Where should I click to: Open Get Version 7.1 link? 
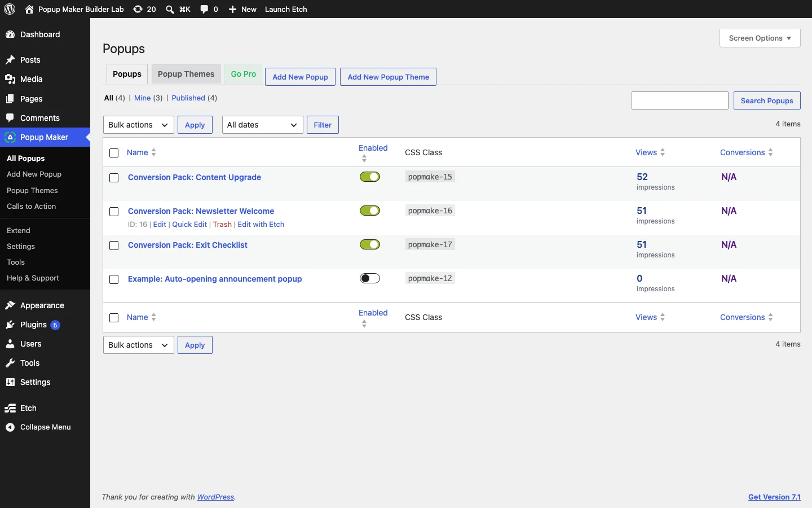pyautogui.click(x=774, y=497)
